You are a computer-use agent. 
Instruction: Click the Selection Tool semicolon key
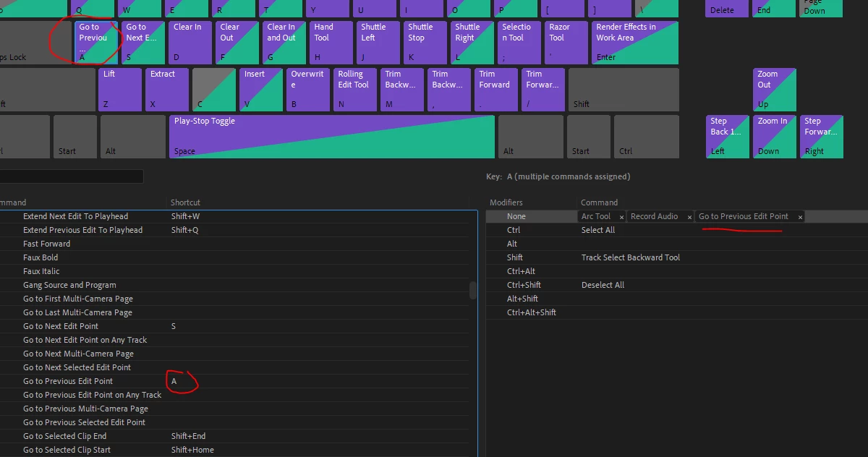(519, 43)
